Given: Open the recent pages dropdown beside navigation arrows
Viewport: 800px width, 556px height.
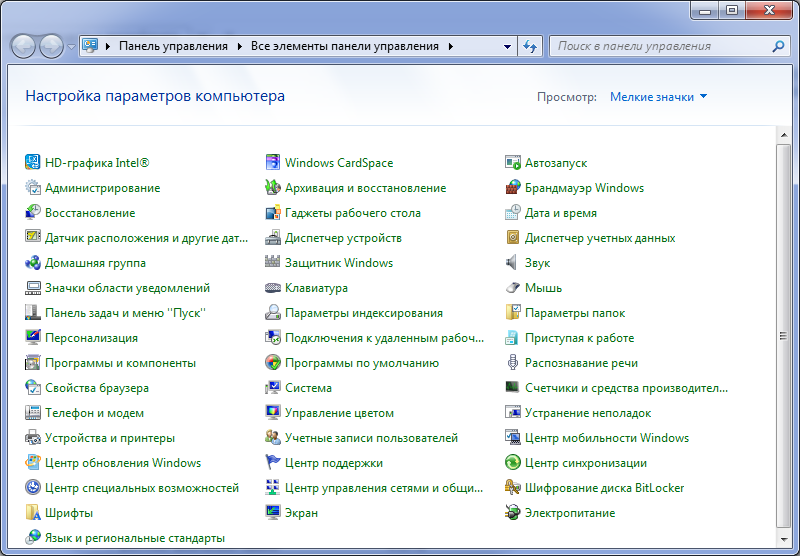Looking at the screenshot, I should click(x=72, y=47).
